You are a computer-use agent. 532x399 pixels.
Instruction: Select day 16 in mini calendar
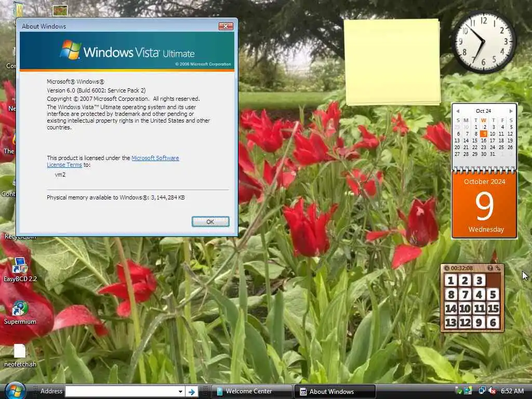[484, 140]
